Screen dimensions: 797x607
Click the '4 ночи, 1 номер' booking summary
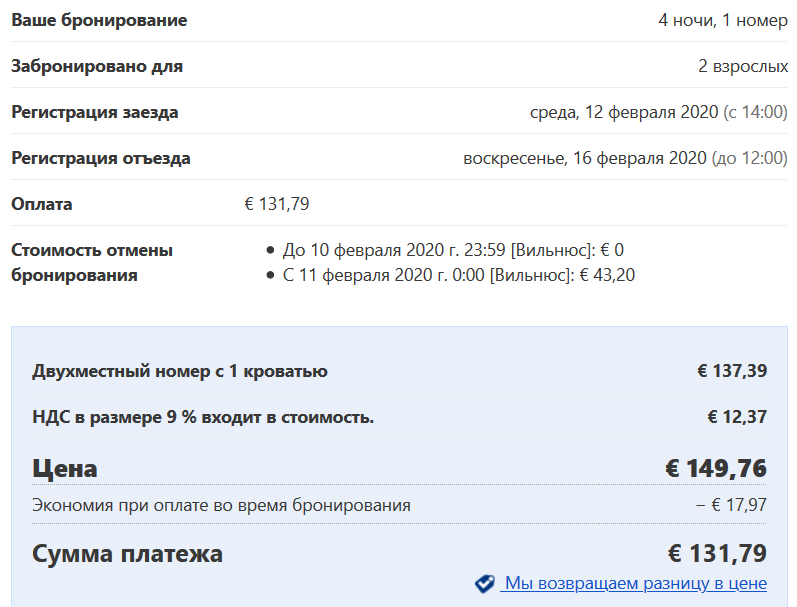pos(723,20)
